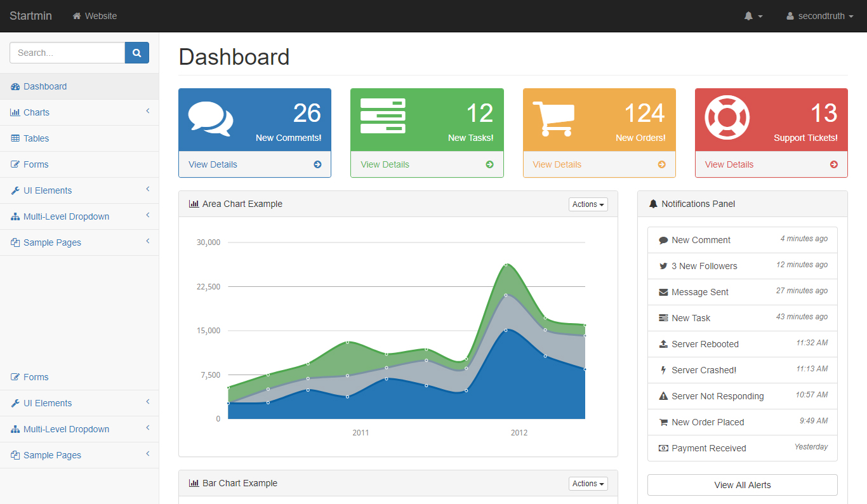
Task: Open the Website link in navbar
Action: pos(95,16)
